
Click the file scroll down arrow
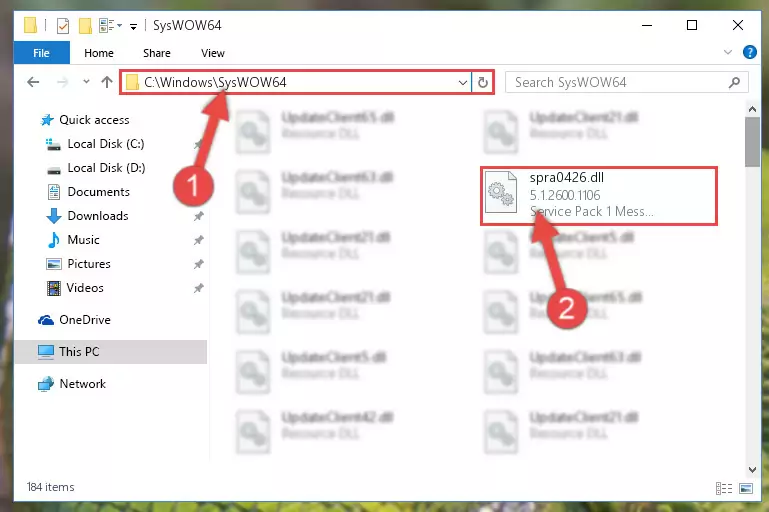752,469
